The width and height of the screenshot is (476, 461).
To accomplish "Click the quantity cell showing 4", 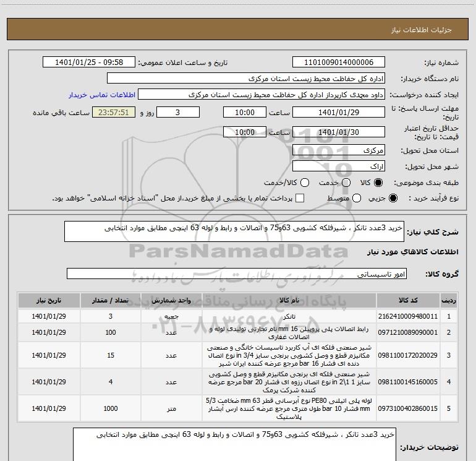I will (111, 382).
